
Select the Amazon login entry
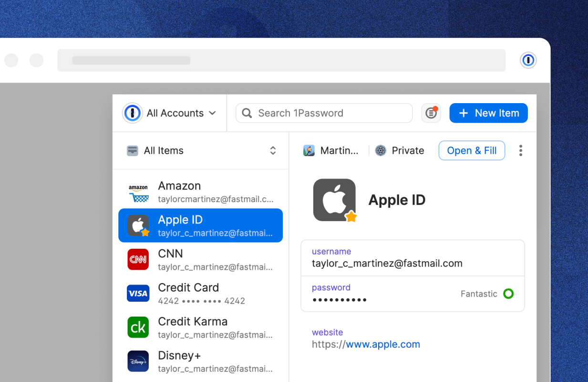pyautogui.click(x=200, y=192)
